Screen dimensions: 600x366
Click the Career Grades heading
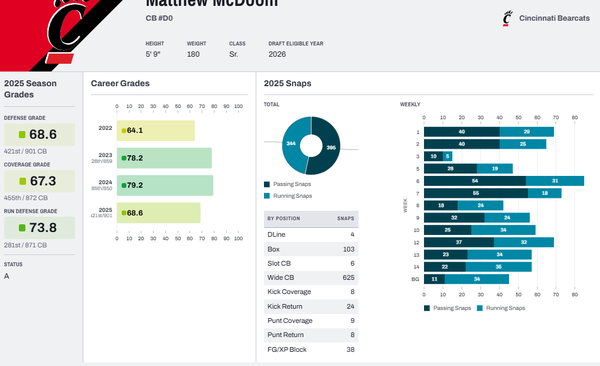[120, 83]
